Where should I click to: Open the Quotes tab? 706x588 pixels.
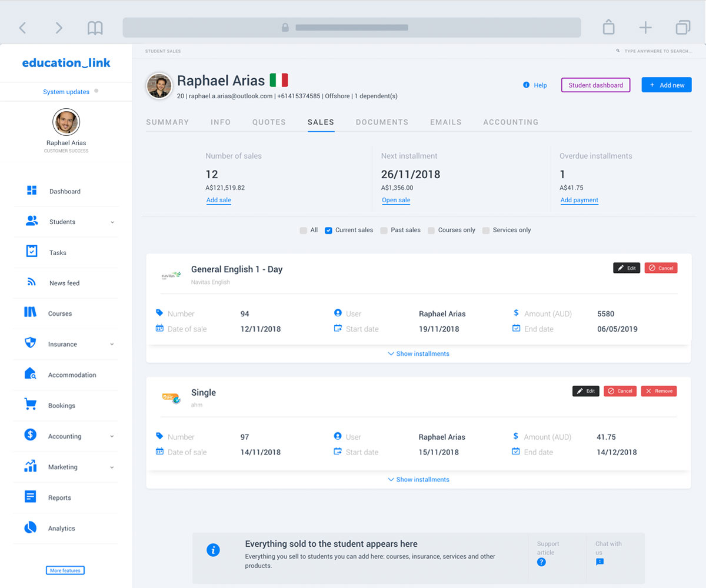(269, 122)
